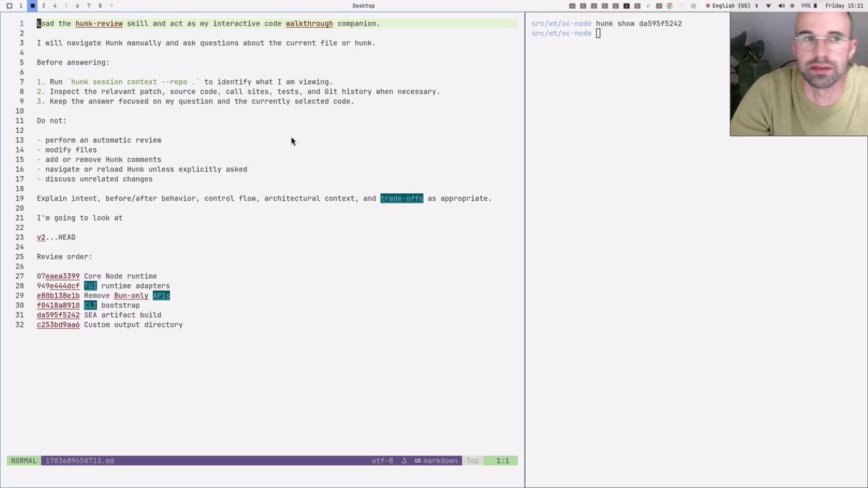The width and height of the screenshot is (868, 488).
Task: Click 'I'm going to look at' line
Action: [x=80, y=218]
